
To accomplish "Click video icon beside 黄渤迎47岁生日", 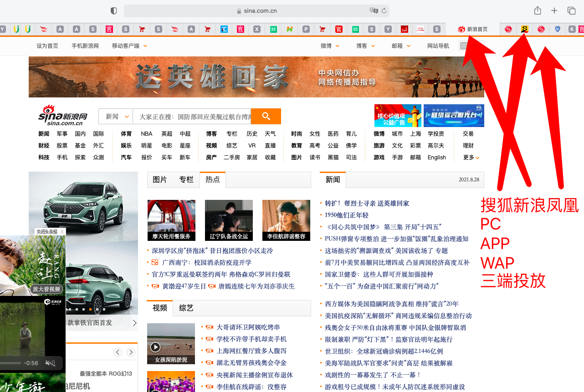I will click(x=155, y=286).
